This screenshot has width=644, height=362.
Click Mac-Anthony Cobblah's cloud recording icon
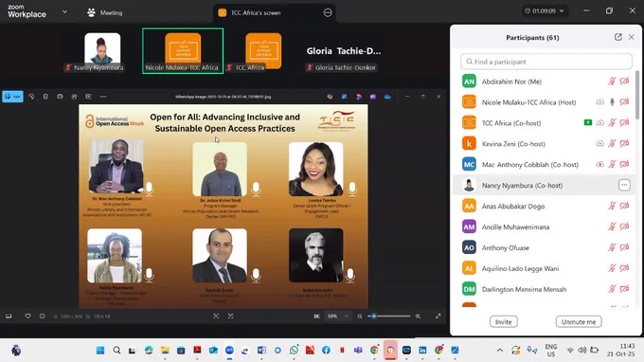pos(600,164)
